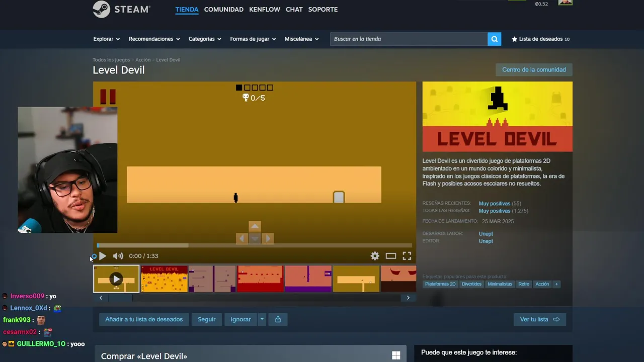Viewport: 644px width, 362px height.
Task: Select the Retro tag
Action: click(524, 284)
